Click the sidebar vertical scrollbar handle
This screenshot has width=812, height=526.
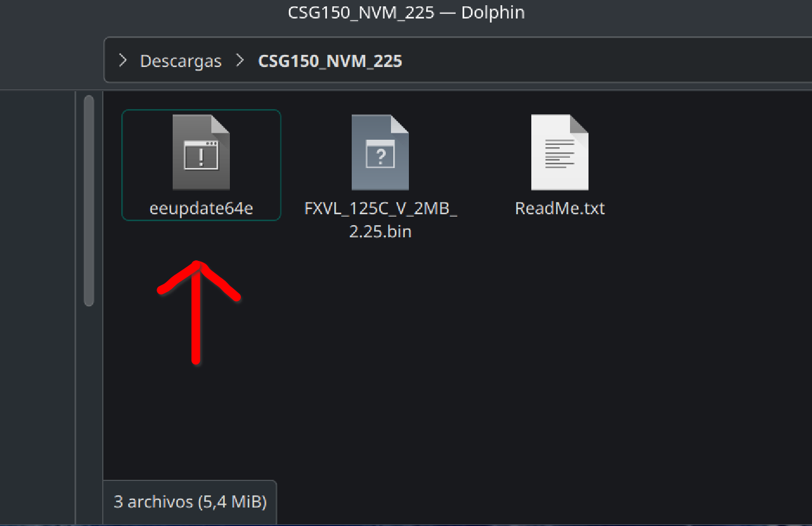click(88, 200)
